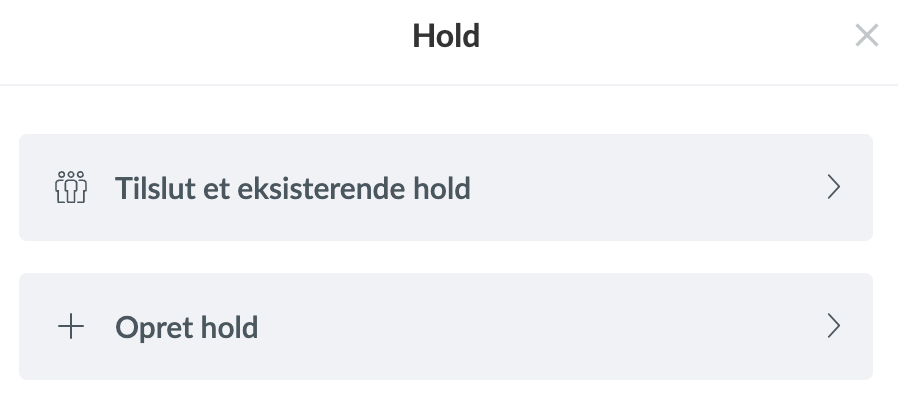Close the Hold dialog with the X
This screenshot has width=898, height=410.
(867, 36)
